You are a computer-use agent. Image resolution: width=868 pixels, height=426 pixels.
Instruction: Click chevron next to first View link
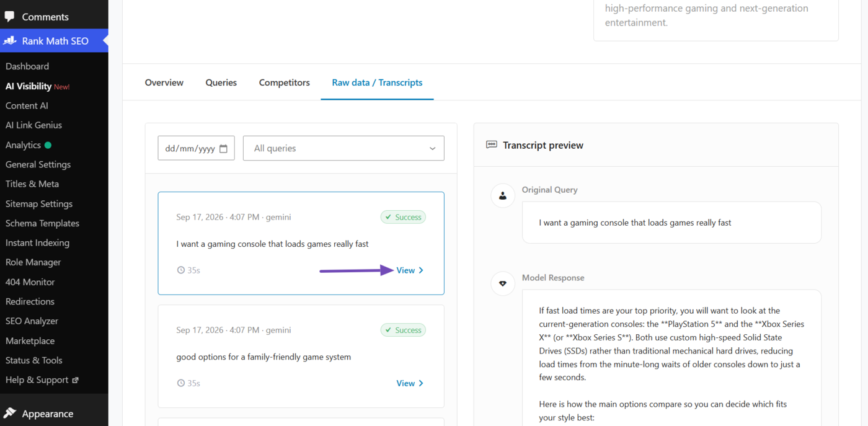click(422, 270)
